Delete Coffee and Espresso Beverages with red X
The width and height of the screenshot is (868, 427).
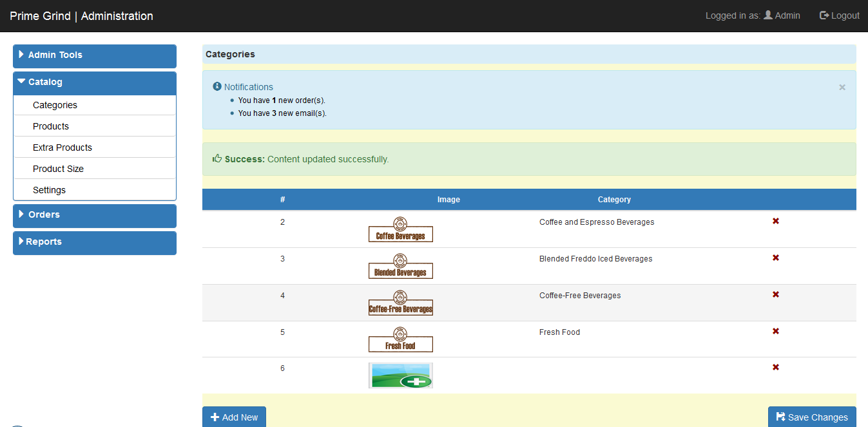[x=775, y=221]
